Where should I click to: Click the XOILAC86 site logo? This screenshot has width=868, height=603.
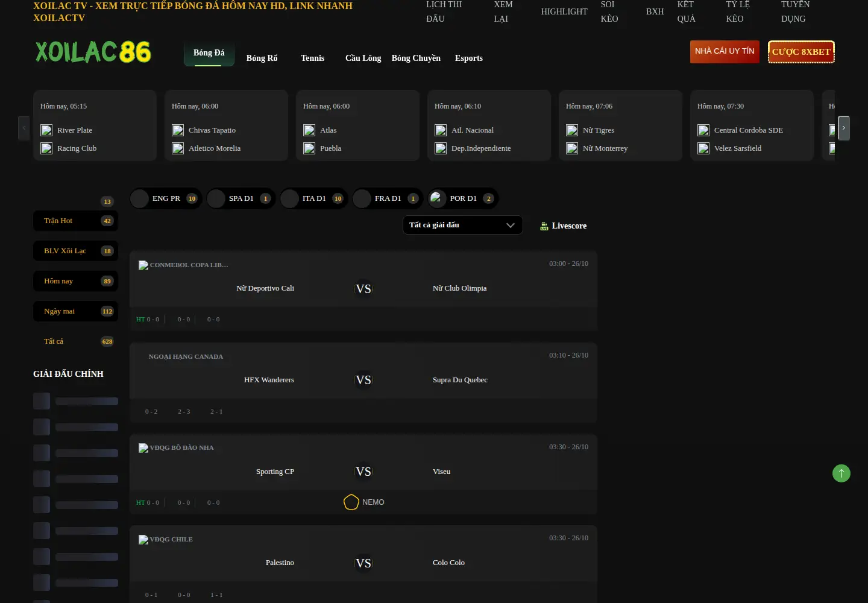(x=93, y=52)
